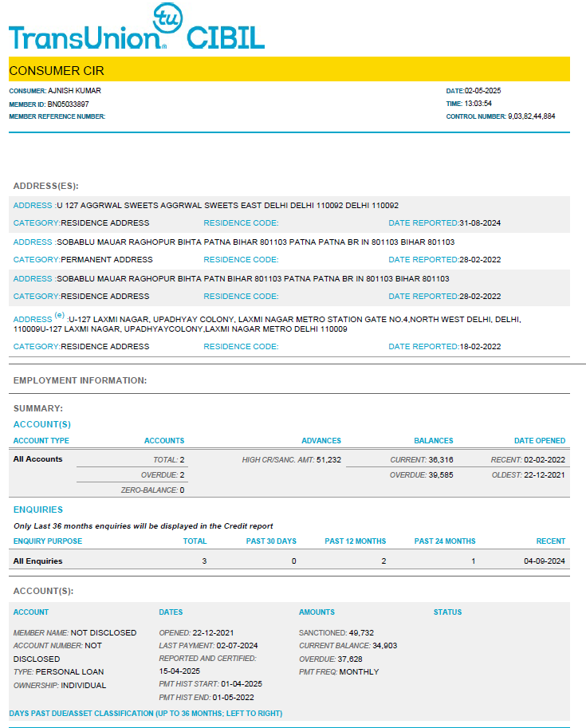Click the BALANCES column header
The image size is (586, 728).
click(x=434, y=441)
